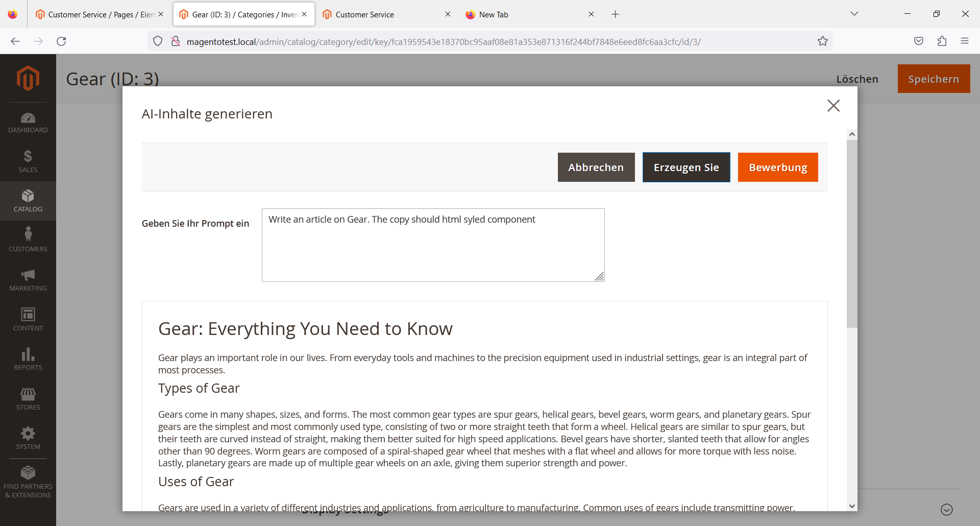The image size is (980, 526).
Task: Expand the collapsed section chevron bottom right
Action: pyautogui.click(x=947, y=509)
